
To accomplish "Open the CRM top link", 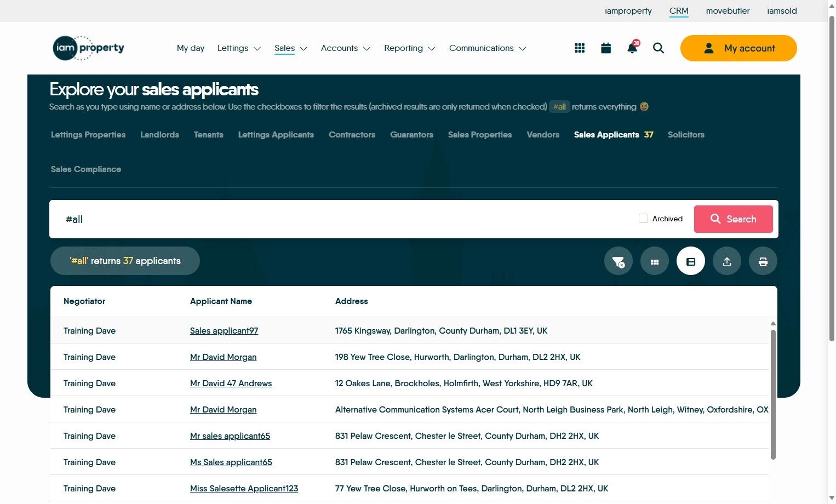I will pos(679,11).
